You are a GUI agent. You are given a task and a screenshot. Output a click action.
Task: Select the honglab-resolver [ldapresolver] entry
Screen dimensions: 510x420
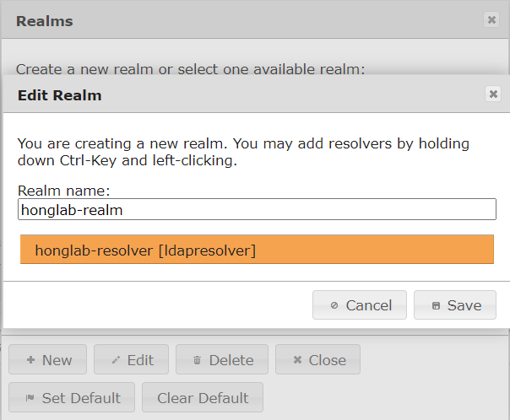point(257,250)
